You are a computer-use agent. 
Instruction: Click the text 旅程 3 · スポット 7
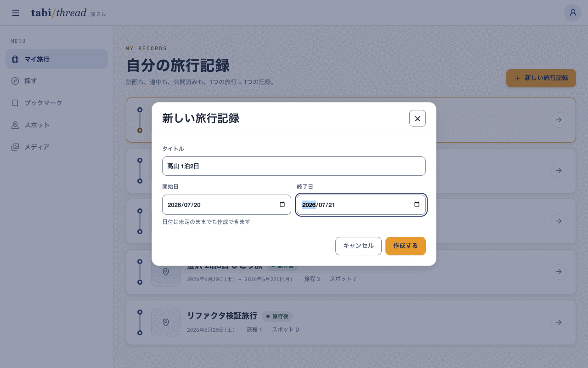pyautogui.click(x=330, y=279)
